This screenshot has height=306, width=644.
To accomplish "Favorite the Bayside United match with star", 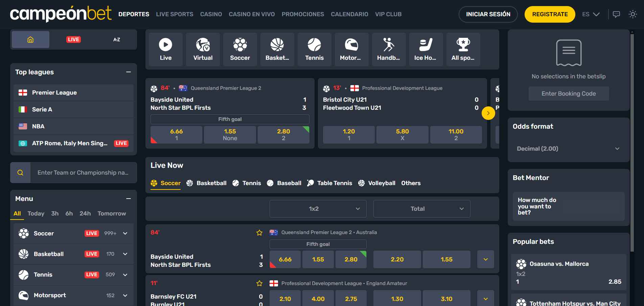I will 259,233.
